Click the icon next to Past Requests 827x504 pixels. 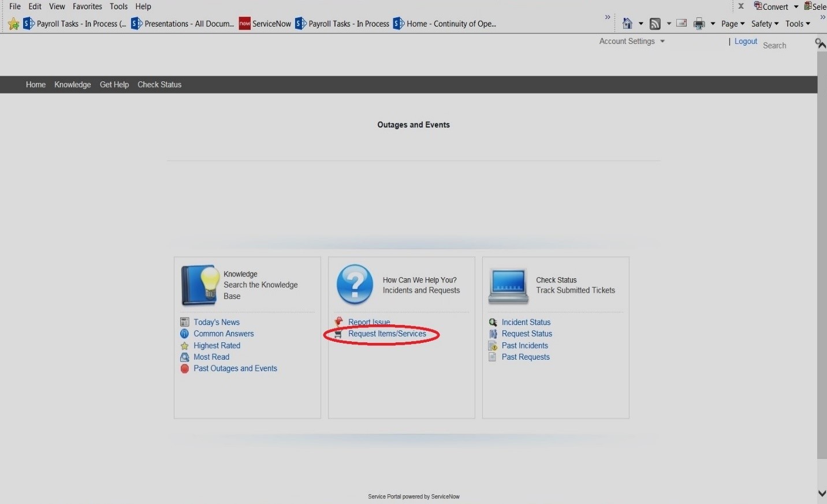492,357
